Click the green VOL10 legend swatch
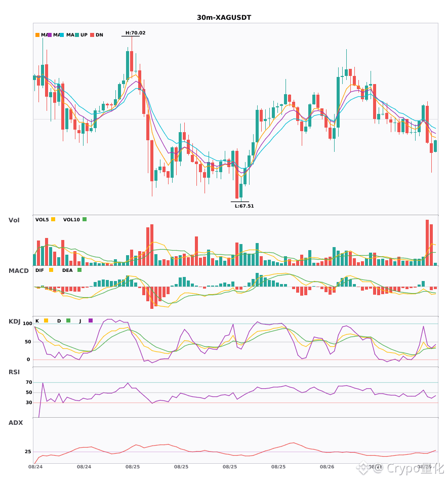The width and height of the screenshot is (448, 481). click(x=85, y=219)
